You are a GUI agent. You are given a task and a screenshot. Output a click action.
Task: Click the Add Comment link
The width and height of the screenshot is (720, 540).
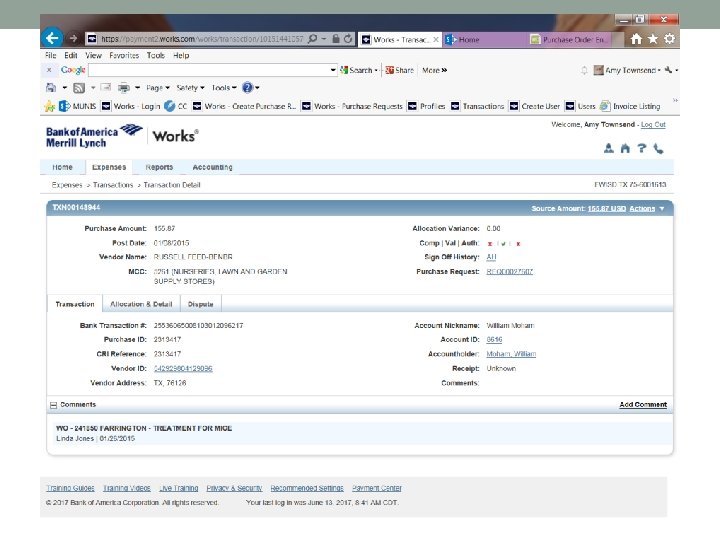tap(643, 405)
